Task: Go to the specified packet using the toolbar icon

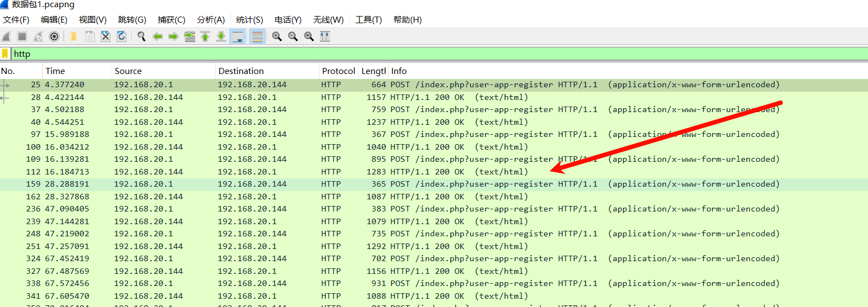Action: 190,36
